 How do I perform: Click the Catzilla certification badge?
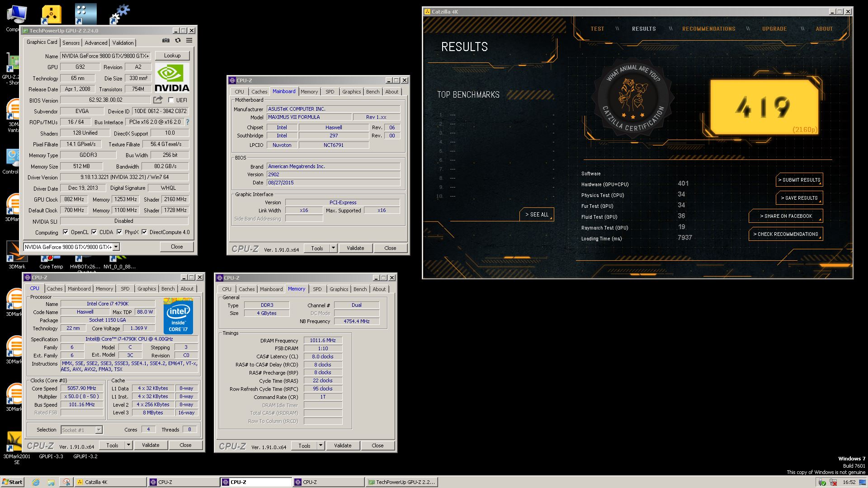(633, 98)
